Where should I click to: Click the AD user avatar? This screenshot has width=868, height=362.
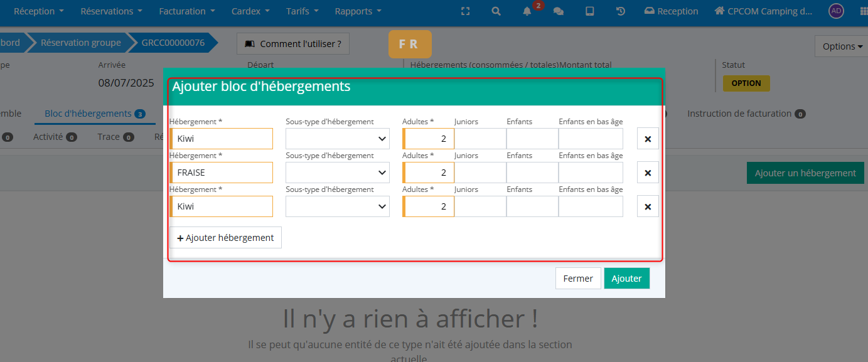[835, 11]
